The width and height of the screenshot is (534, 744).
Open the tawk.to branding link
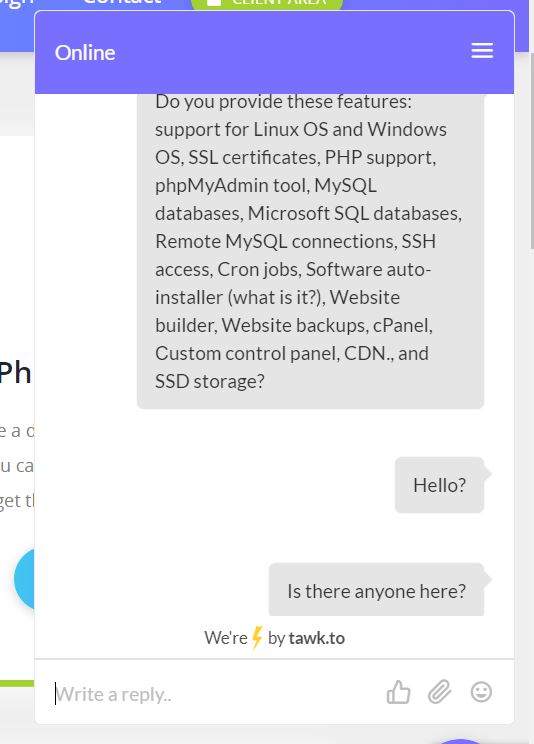(316, 638)
